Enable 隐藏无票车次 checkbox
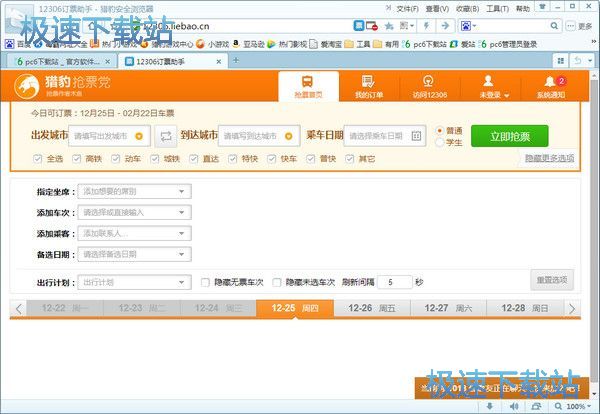 (206, 282)
